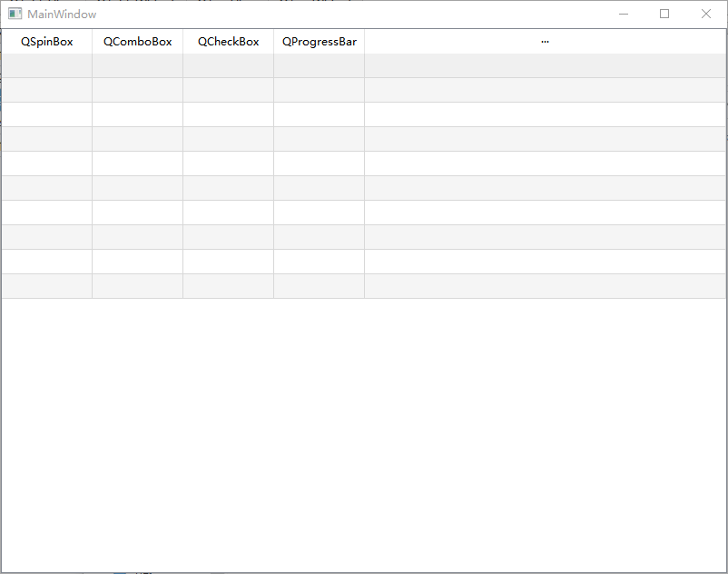Maximize the MainWindow window
The height and width of the screenshot is (574, 728).
click(664, 14)
